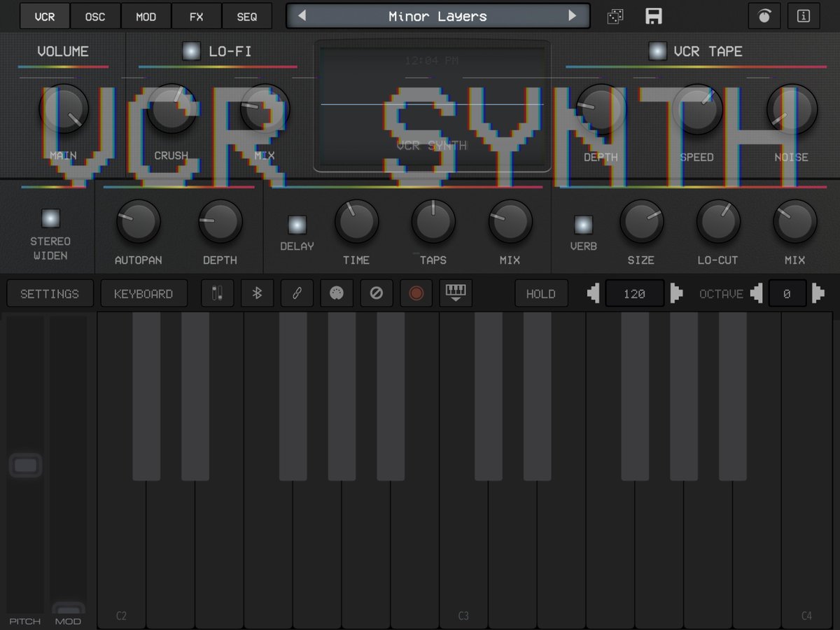Click the Bluetooth icon
This screenshot has width=840, height=630.
(x=257, y=294)
